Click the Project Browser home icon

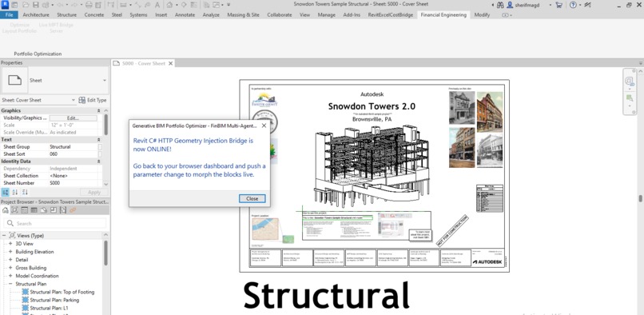6,210
